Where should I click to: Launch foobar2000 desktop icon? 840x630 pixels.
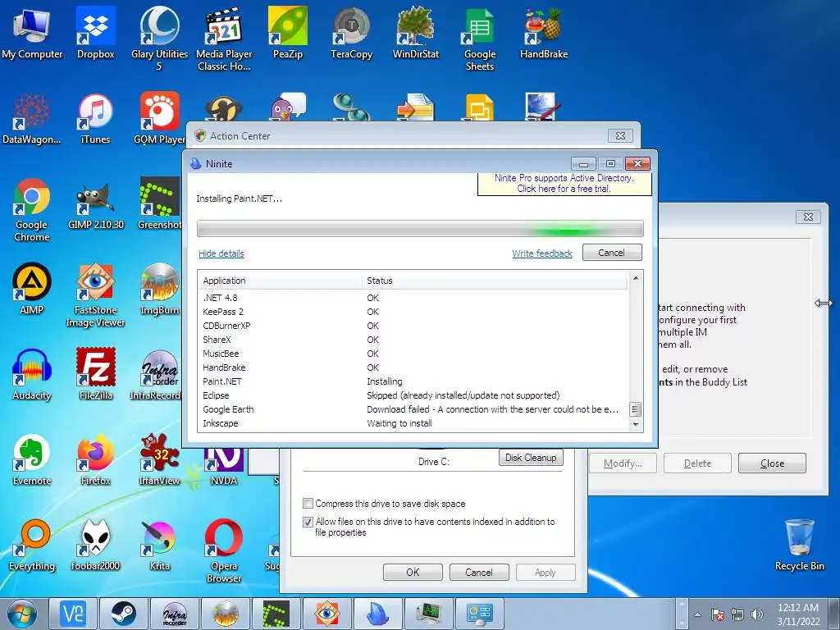click(95, 545)
